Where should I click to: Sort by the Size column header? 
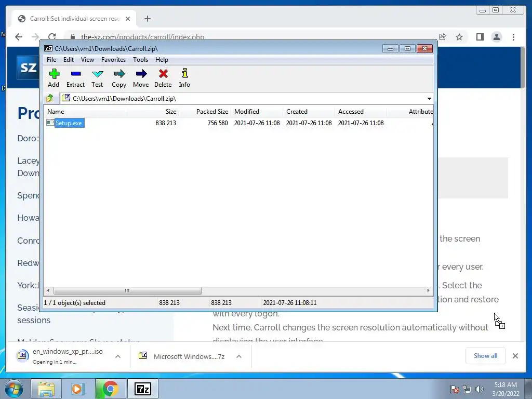pos(153,112)
